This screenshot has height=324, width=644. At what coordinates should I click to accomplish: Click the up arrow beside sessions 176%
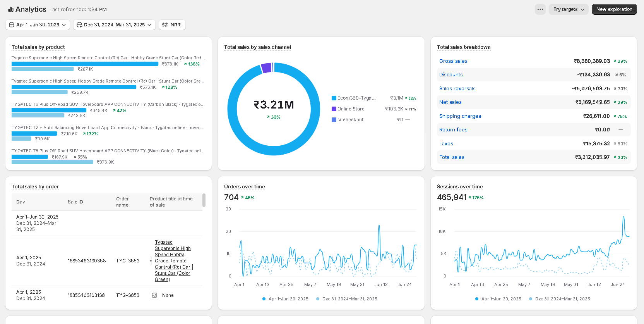tap(470, 198)
